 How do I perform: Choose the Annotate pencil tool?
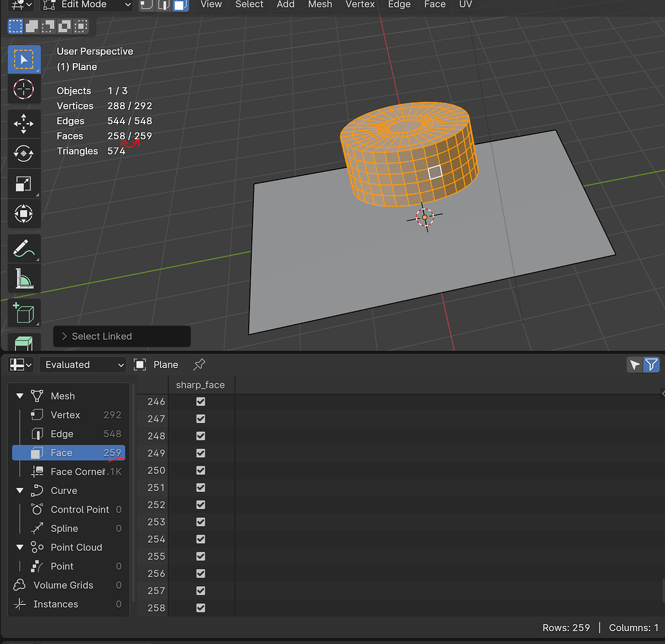click(x=24, y=249)
